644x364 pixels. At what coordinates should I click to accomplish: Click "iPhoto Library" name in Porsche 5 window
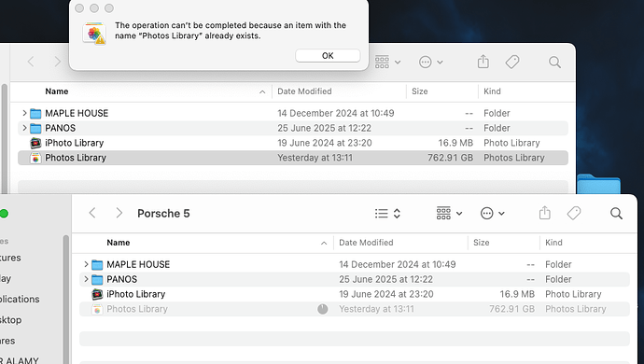[136, 294]
